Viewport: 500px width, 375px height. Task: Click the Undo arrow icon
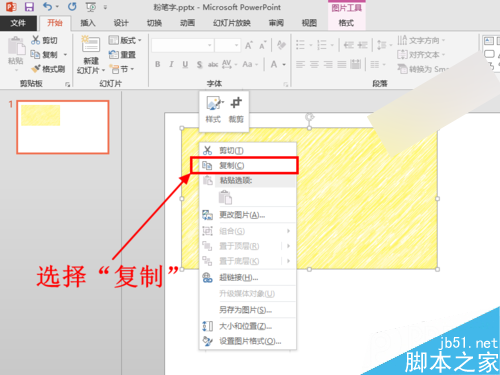(x=48, y=6)
